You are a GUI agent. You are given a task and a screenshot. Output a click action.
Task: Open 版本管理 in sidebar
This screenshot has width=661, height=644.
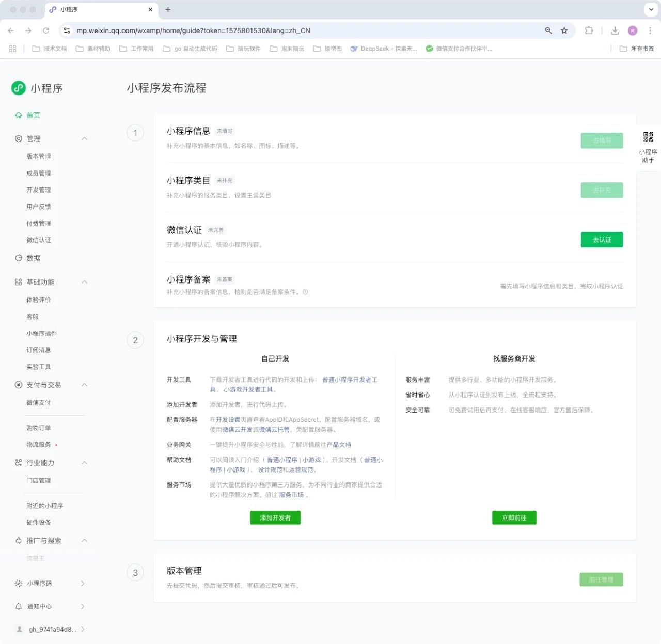[x=39, y=156]
